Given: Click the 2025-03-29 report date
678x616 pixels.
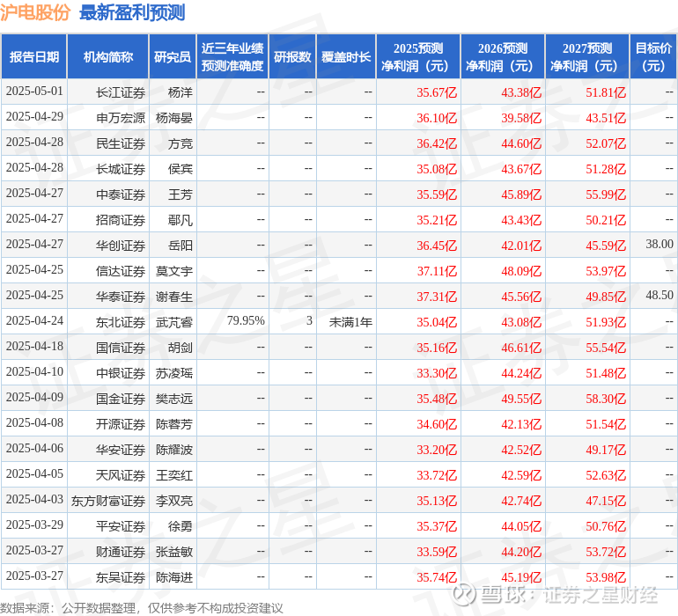Looking at the screenshot, I should [x=34, y=524].
